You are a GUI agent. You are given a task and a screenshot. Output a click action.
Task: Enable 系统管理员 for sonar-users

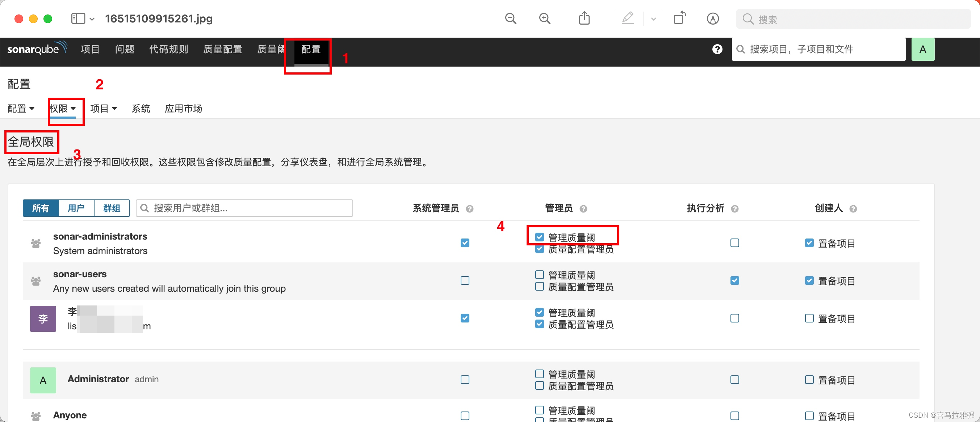[465, 280]
